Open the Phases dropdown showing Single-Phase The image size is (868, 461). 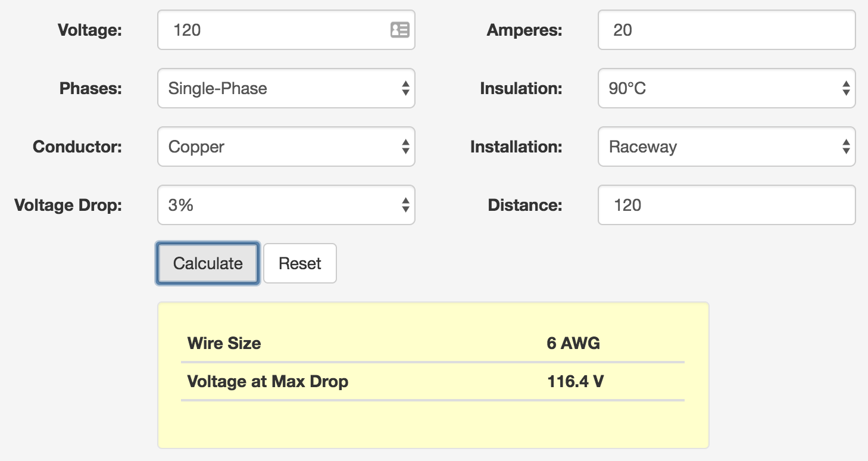tap(286, 89)
